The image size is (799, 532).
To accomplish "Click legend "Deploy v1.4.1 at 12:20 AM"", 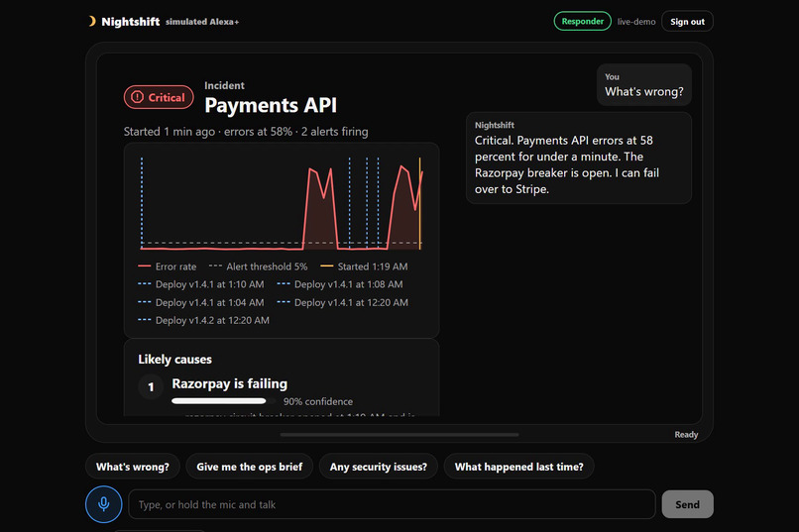I will [x=342, y=302].
